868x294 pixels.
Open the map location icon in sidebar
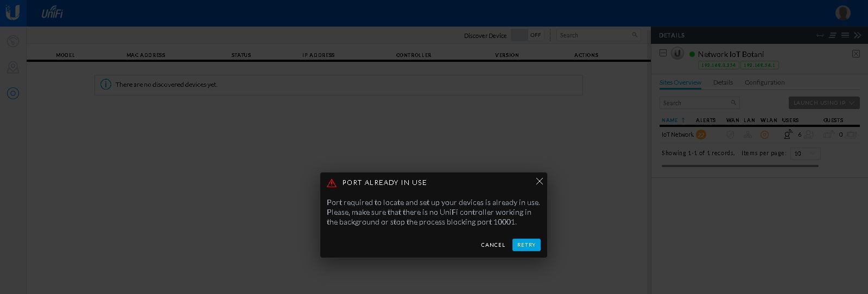coord(13,67)
